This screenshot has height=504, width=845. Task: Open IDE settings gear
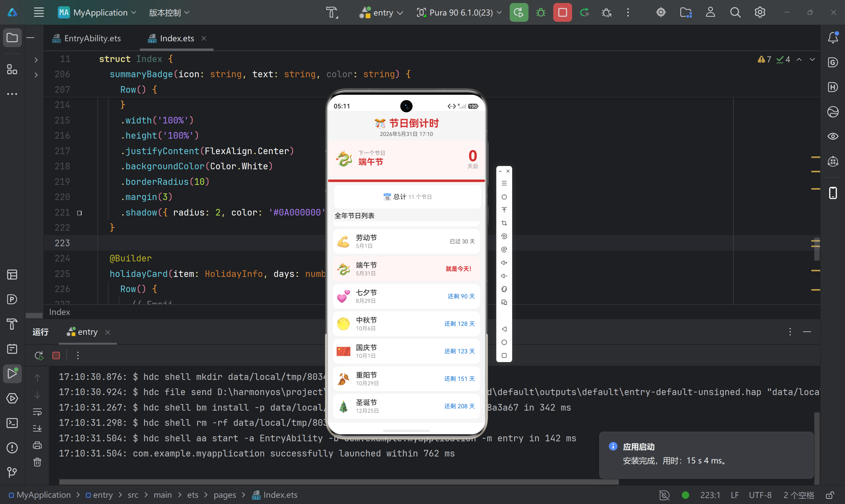pyautogui.click(x=760, y=13)
